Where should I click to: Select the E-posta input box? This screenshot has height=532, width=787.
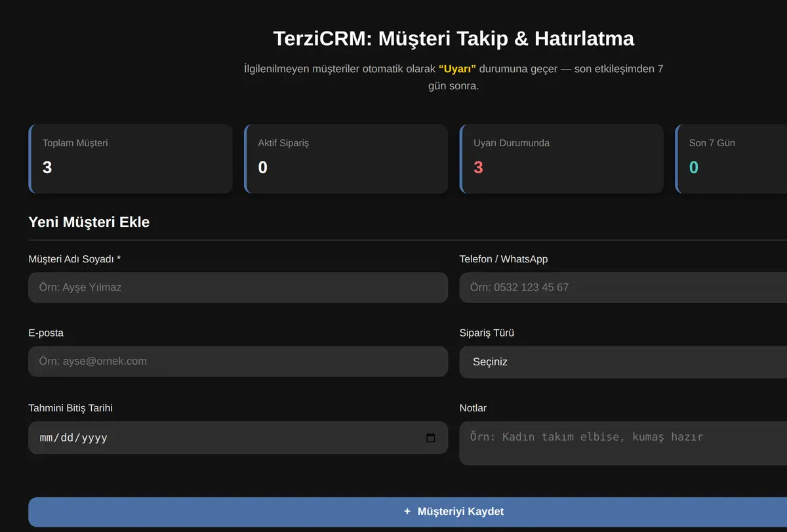[x=238, y=361]
